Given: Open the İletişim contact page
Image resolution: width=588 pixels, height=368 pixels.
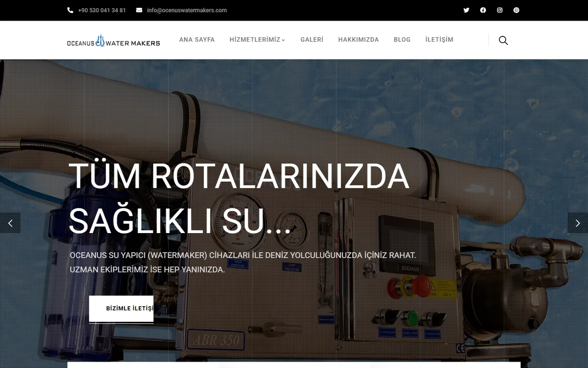Looking at the screenshot, I should point(439,40).
